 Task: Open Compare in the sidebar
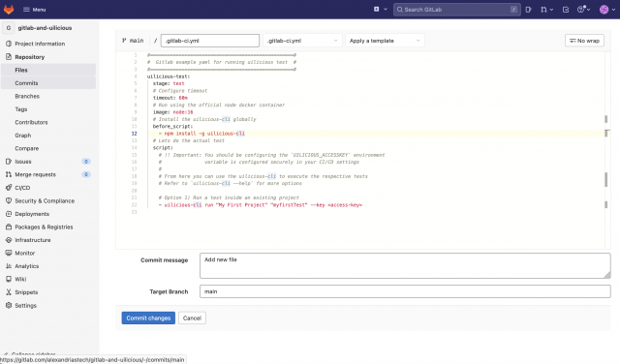tap(27, 148)
